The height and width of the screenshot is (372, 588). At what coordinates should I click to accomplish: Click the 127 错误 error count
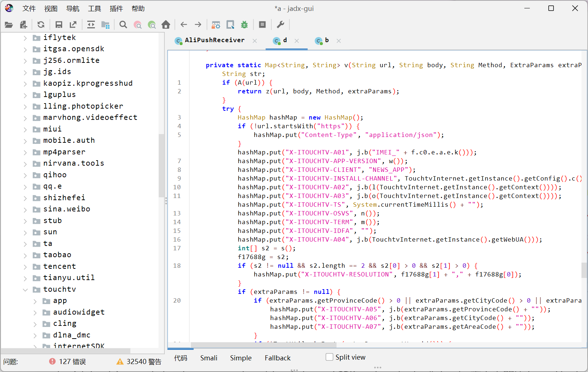[x=72, y=361]
